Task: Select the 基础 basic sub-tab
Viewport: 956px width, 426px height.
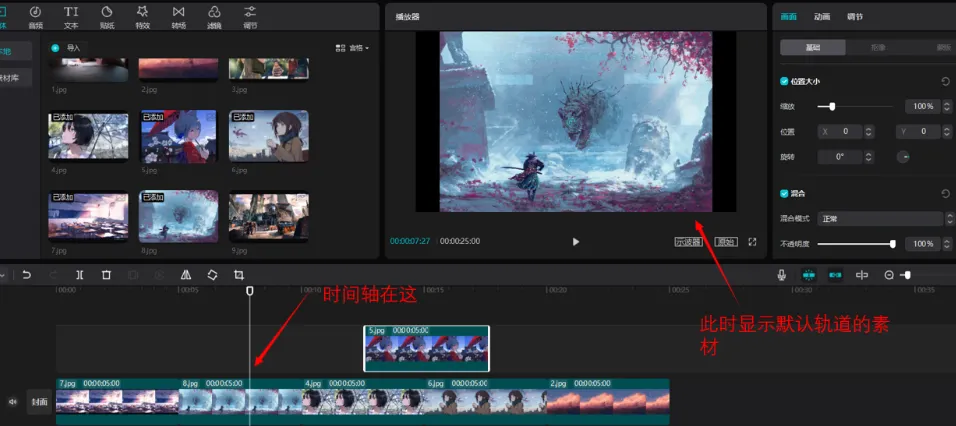Action: click(813, 48)
